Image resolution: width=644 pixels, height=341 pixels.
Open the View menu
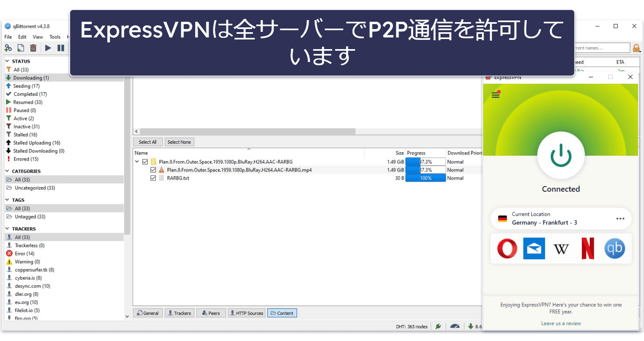(38, 37)
